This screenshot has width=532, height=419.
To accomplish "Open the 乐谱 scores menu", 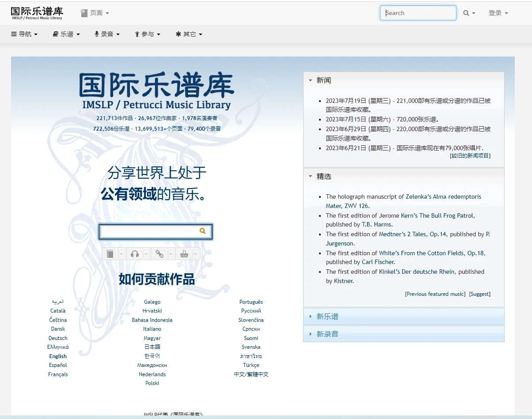I will click(66, 34).
